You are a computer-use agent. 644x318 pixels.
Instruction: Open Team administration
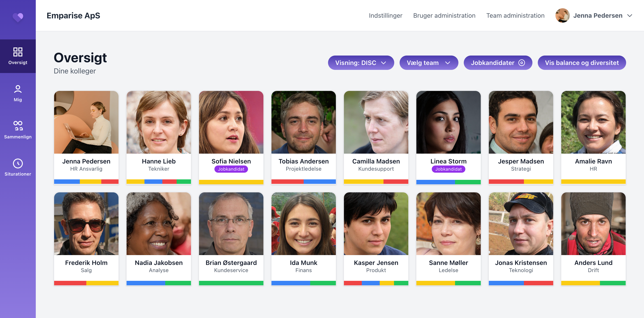tap(515, 15)
